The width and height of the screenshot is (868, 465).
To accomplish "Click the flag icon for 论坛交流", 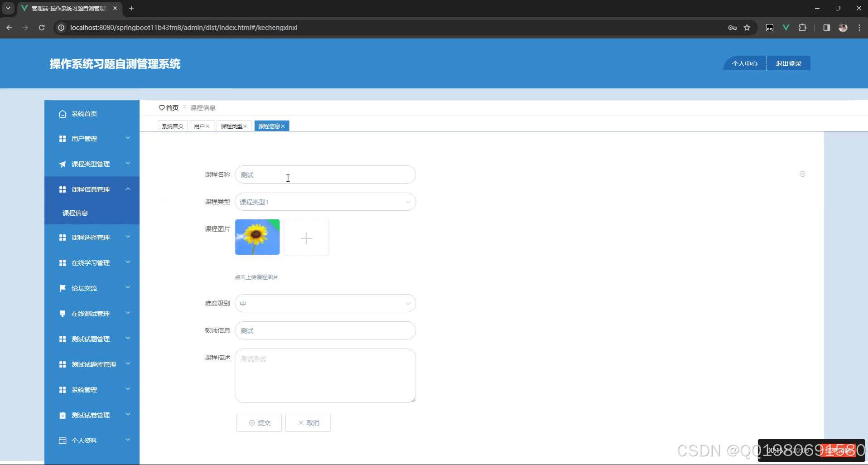I will 63,288.
